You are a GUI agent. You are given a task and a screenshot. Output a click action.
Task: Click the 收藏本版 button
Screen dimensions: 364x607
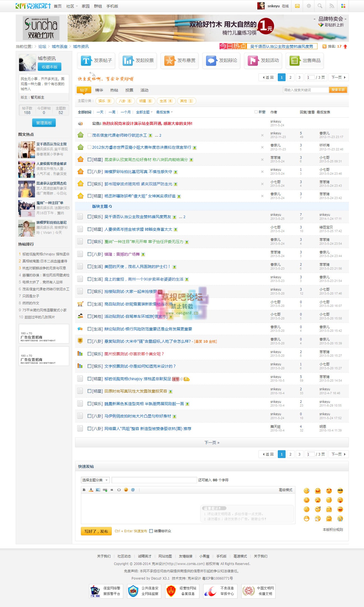pyautogui.click(x=50, y=67)
